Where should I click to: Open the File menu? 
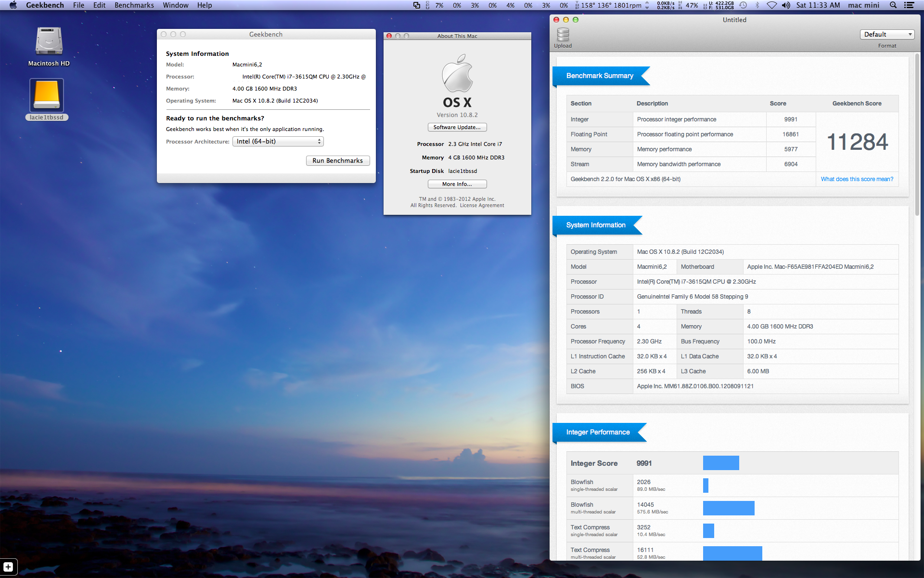point(78,5)
